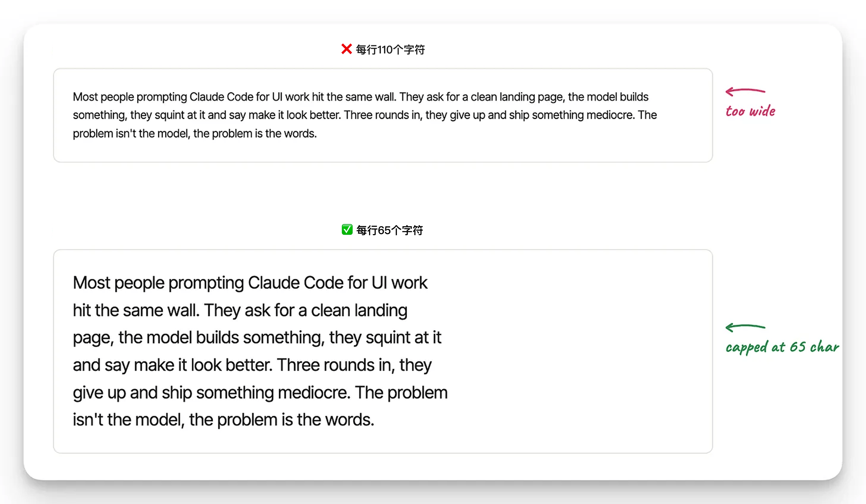Click large 'give up and ship something' line
The image size is (866, 504).
coord(260,392)
